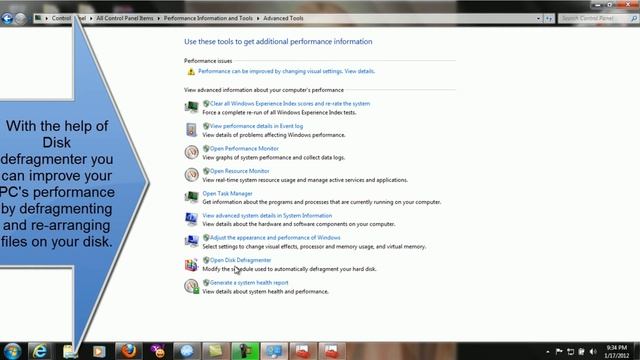Expand arrow after Performance Information and Tools

point(258,18)
